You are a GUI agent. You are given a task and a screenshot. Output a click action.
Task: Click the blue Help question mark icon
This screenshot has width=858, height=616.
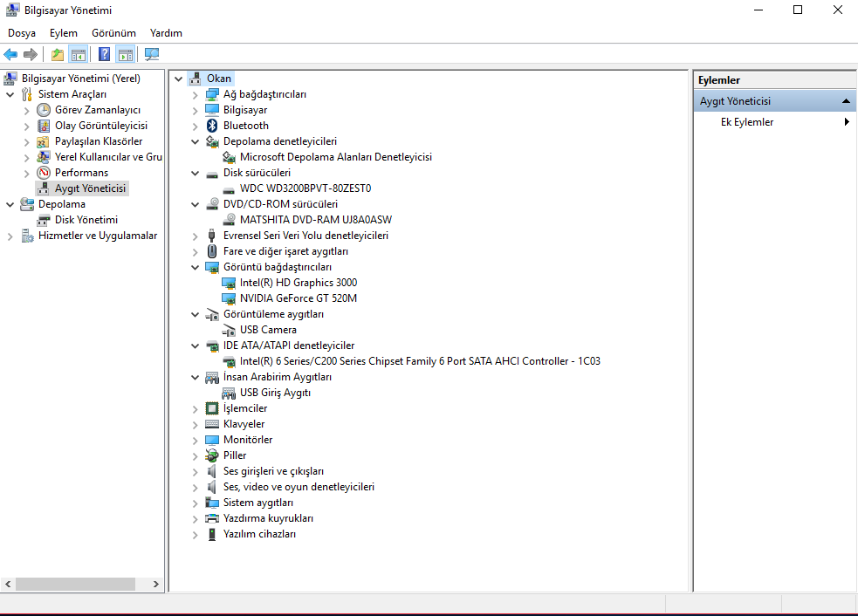104,54
